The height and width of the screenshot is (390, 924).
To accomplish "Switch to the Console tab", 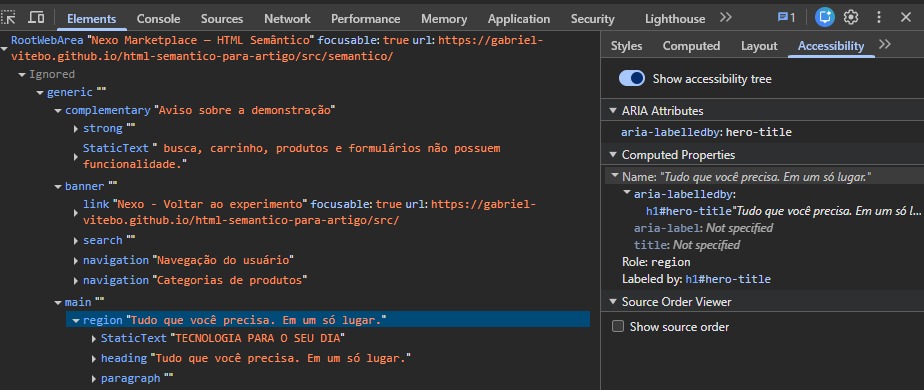I will [x=159, y=19].
